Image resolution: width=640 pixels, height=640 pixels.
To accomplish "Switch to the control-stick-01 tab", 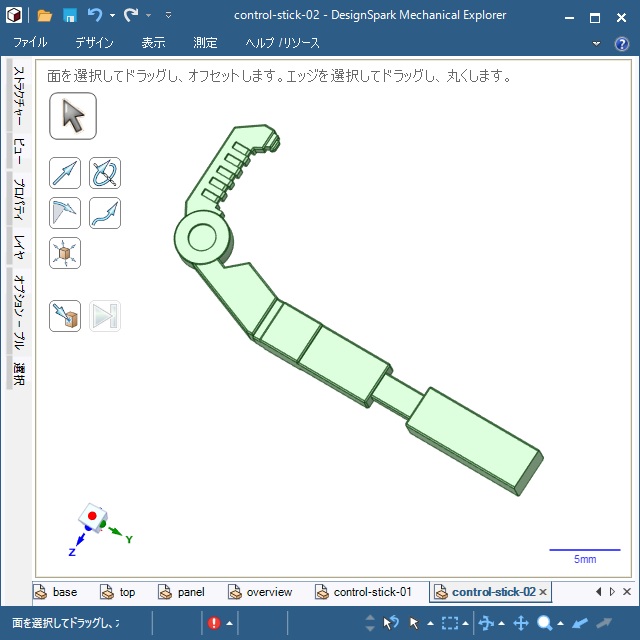I will pyautogui.click(x=371, y=592).
